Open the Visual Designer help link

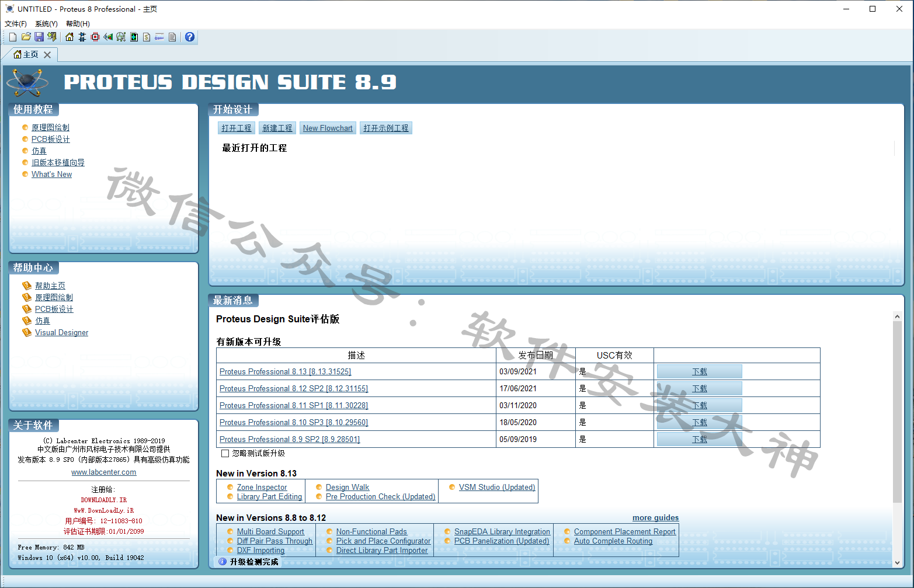click(x=61, y=332)
